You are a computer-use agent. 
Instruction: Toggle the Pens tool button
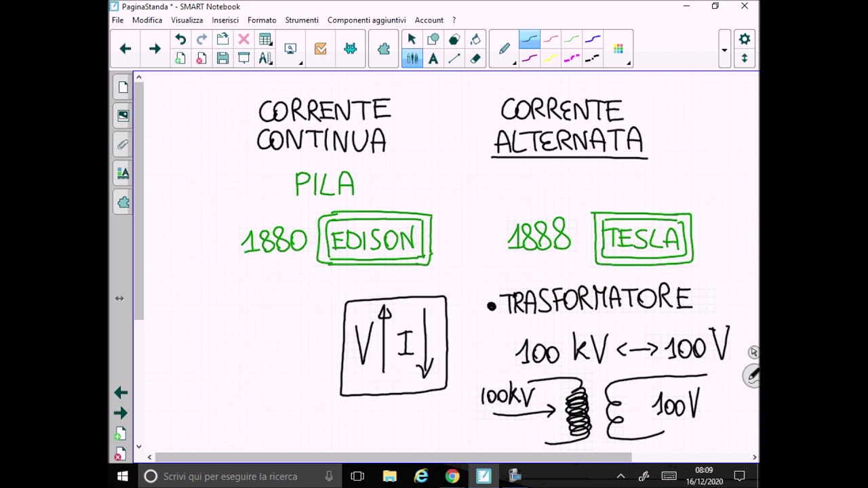point(412,59)
